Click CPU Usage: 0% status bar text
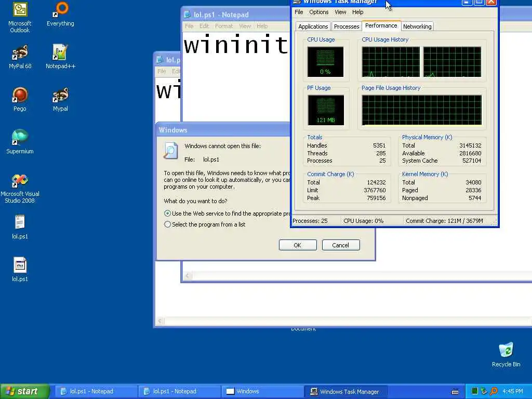This screenshot has width=532, height=399. [x=363, y=221]
